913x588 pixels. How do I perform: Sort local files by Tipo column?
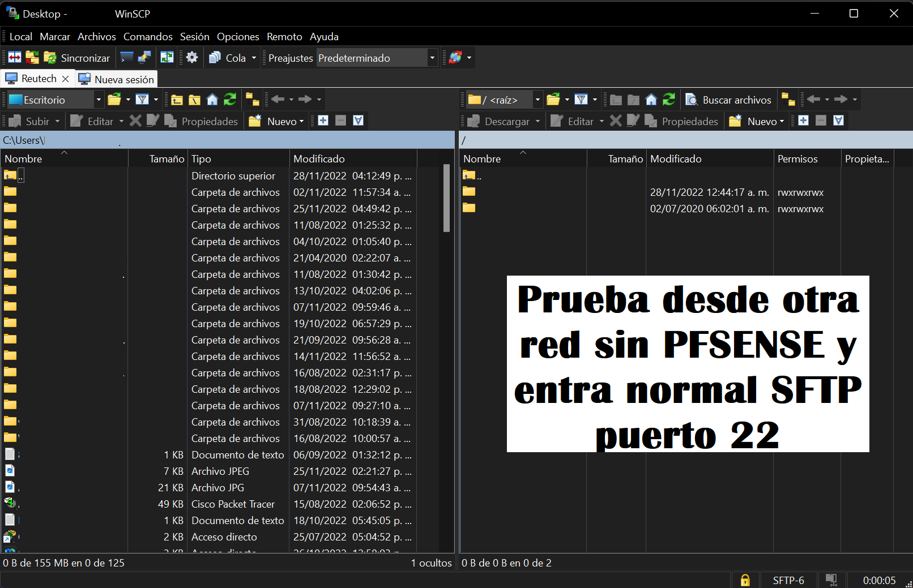pyautogui.click(x=238, y=158)
